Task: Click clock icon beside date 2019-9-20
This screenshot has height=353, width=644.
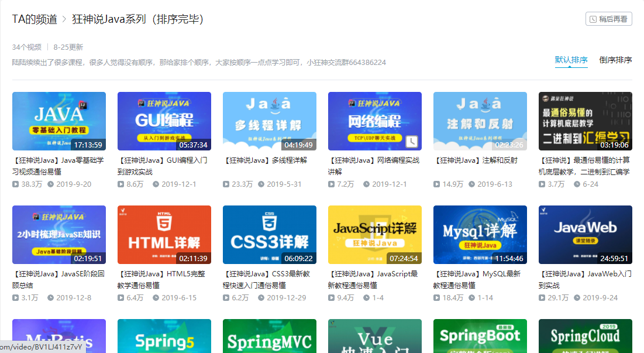Action: [50, 184]
